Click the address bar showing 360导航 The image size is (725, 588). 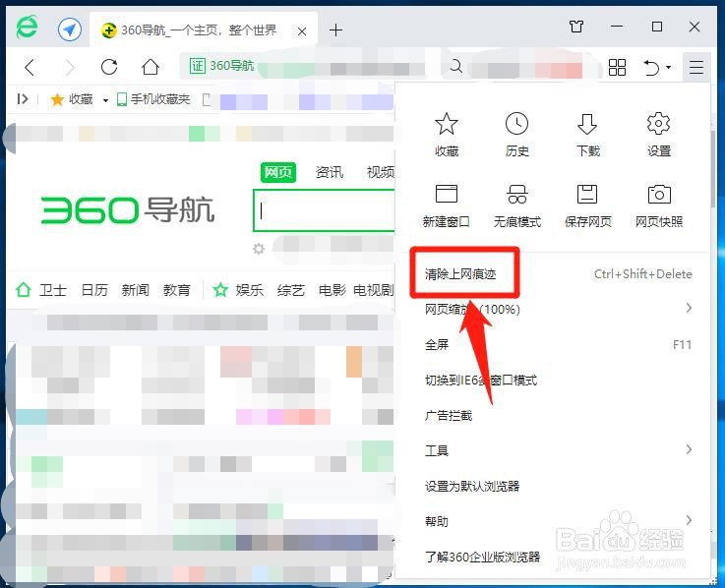[x=303, y=67]
